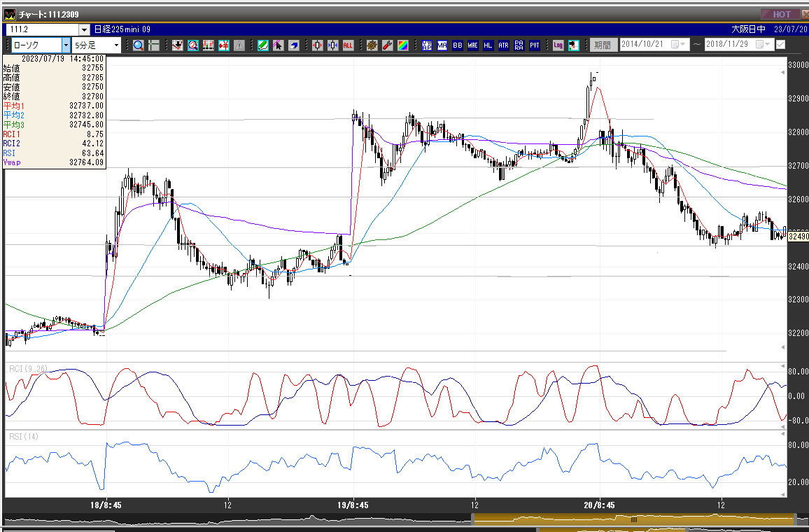Image resolution: width=809 pixels, height=532 pixels.
Task: Open the end date 2018/11/29 calendar dropdown
Action: click(x=763, y=45)
